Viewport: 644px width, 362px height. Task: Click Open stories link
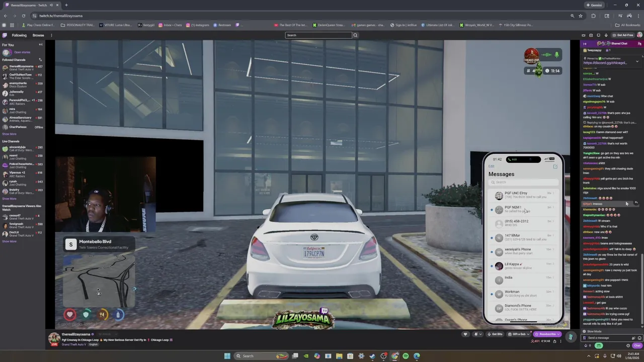tap(22, 52)
